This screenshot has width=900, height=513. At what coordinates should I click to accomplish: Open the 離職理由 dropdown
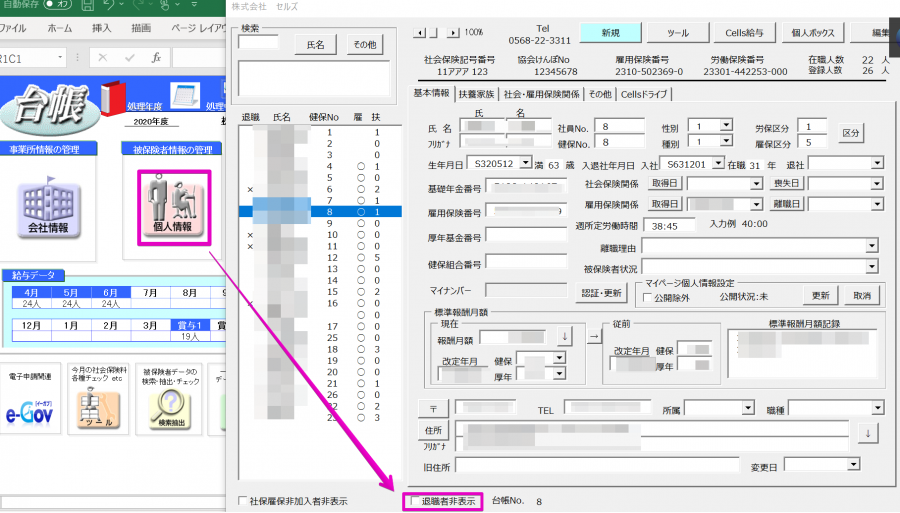872,246
